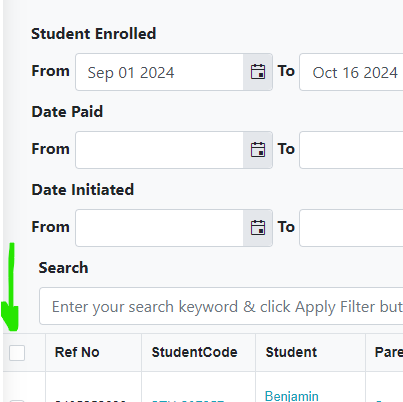Image resolution: width=403 pixels, height=402 pixels.
Task: Sort by Parent column header
Action: click(389, 352)
